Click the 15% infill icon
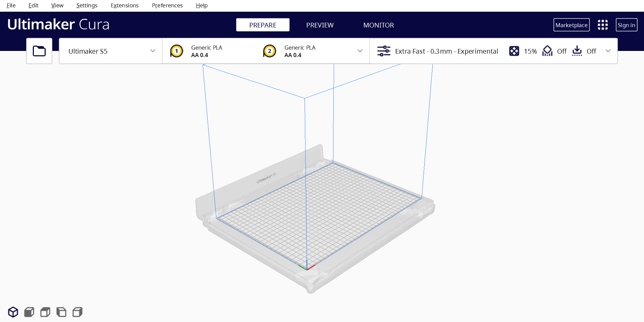Viewport: 644px width, 322px height. point(514,51)
